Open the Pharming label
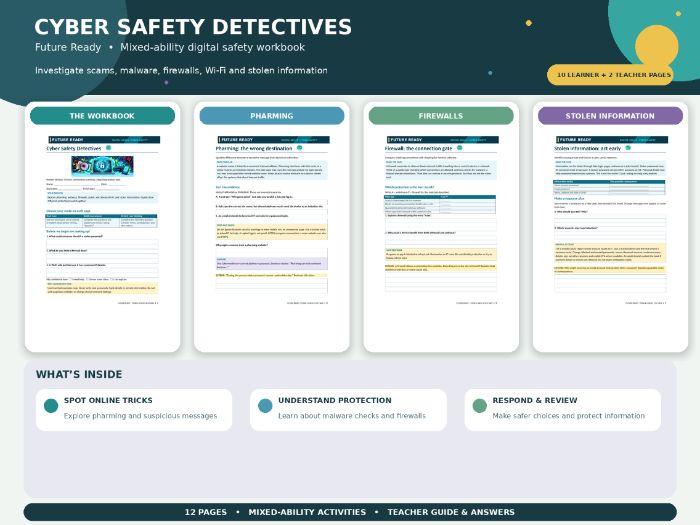 [x=271, y=116]
